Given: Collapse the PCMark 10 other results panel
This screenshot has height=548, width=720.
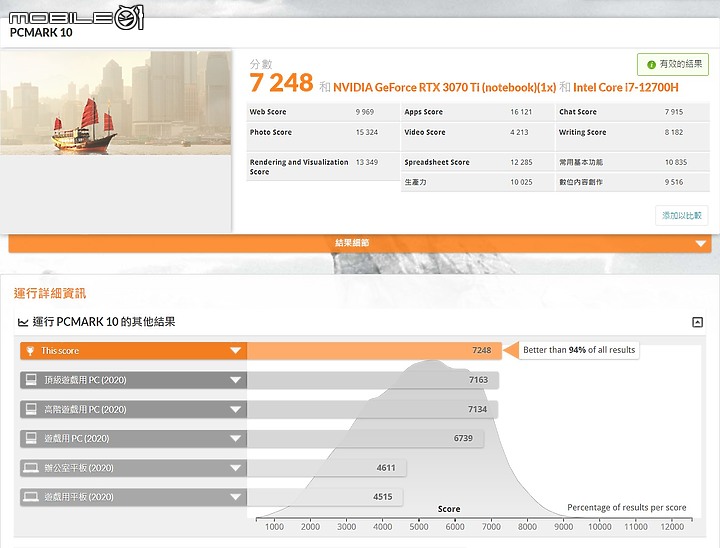Looking at the screenshot, I should [697, 322].
